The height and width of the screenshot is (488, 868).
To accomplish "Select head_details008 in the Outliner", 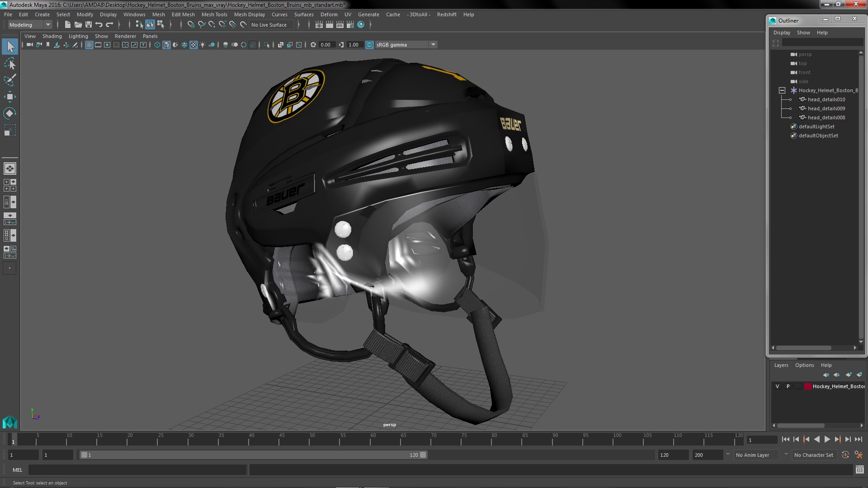I will point(826,117).
